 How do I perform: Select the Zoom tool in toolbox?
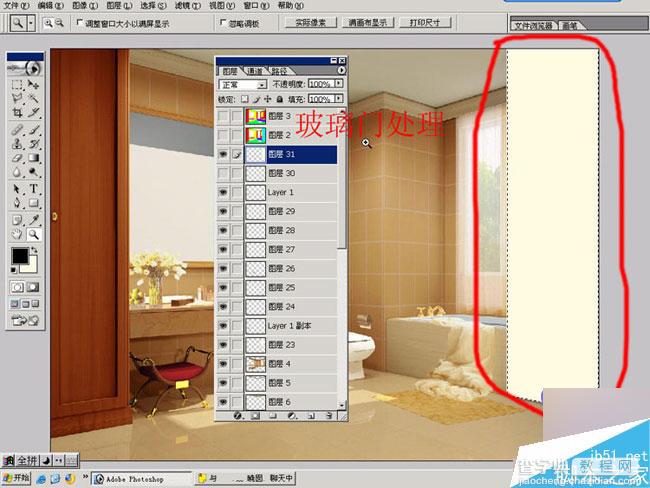33,234
